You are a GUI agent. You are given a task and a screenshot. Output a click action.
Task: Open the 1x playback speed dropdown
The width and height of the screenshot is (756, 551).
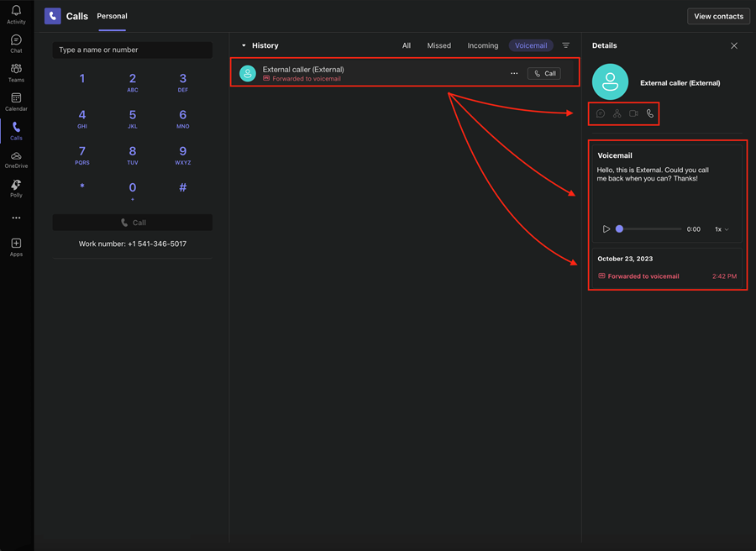tap(722, 229)
